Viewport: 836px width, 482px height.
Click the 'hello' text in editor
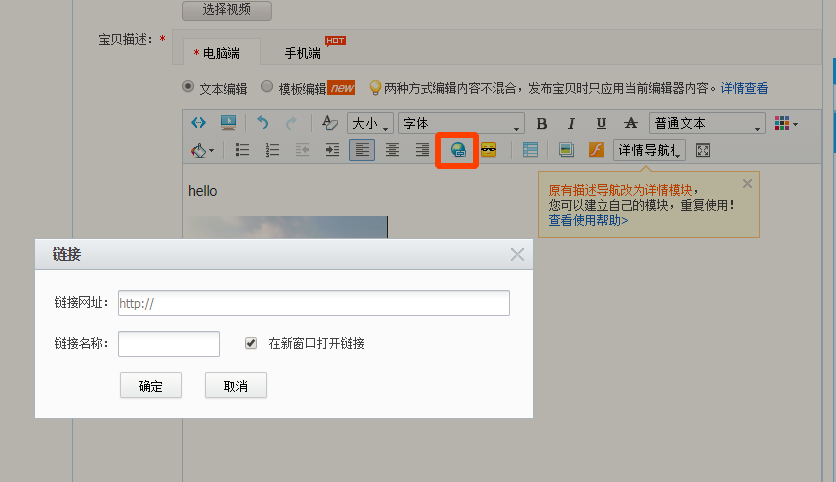(x=203, y=191)
